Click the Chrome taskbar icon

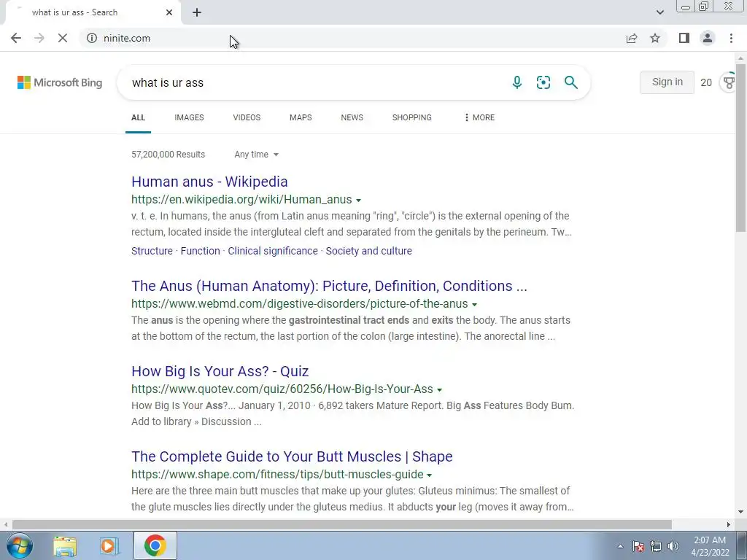(155, 545)
